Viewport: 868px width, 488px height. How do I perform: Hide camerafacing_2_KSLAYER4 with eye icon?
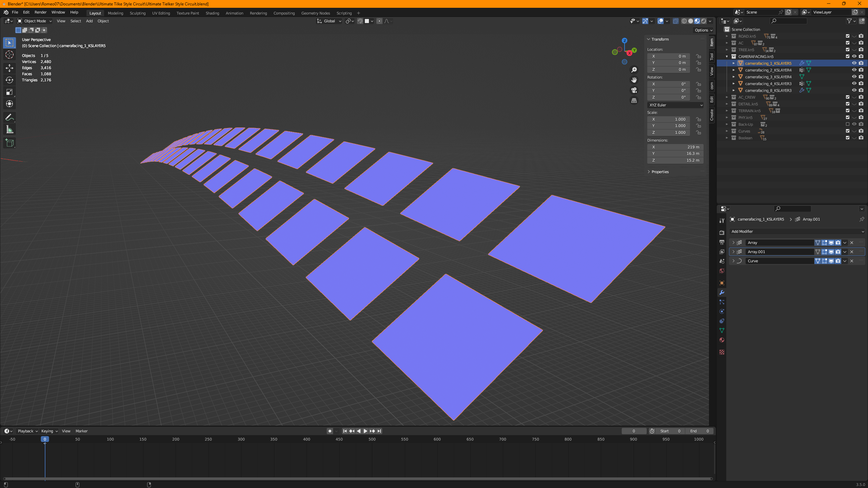pyautogui.click(x=854, y=70)
